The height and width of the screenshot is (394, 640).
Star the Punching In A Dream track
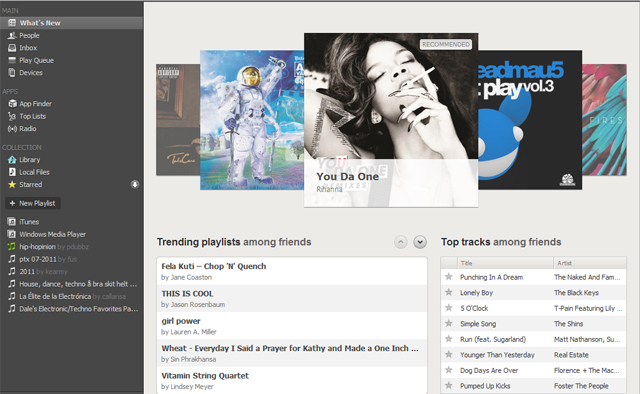449,277
